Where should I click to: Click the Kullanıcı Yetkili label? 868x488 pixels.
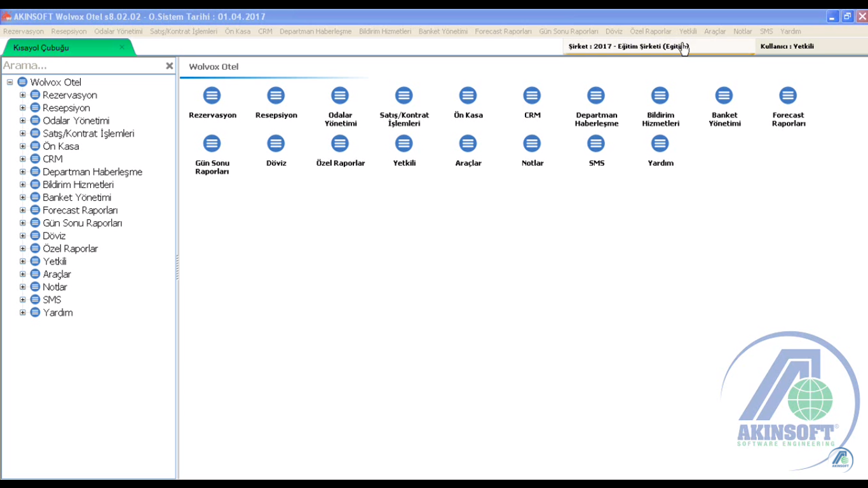click(x=787, y=46)
